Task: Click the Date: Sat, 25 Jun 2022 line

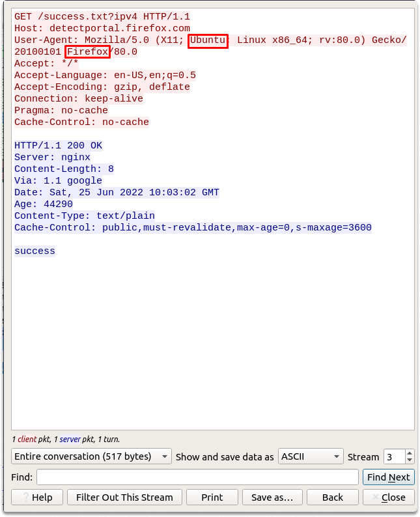Action: 117,192
